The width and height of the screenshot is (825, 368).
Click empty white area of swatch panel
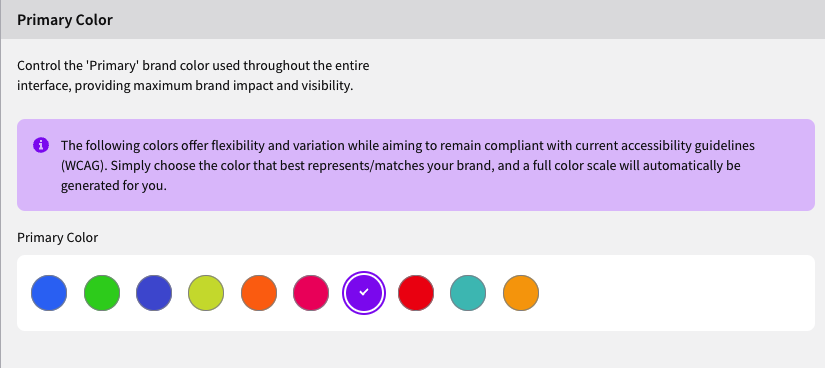673,293
